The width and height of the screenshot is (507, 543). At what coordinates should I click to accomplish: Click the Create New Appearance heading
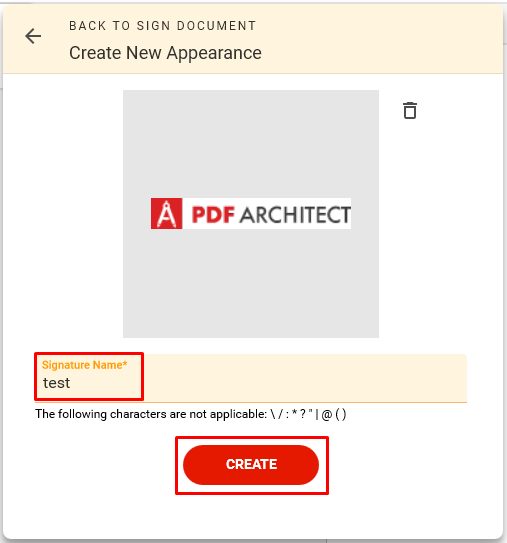pyautogui.click(x=165, y=53)
